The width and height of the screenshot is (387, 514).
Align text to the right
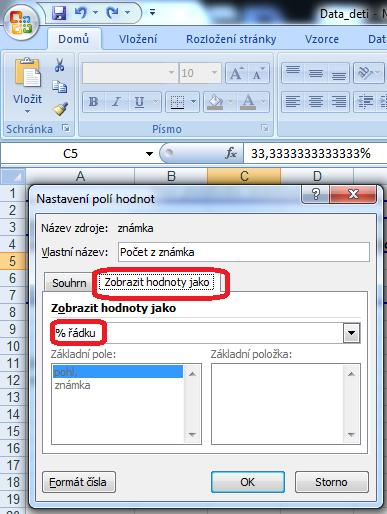coord(338,101)
